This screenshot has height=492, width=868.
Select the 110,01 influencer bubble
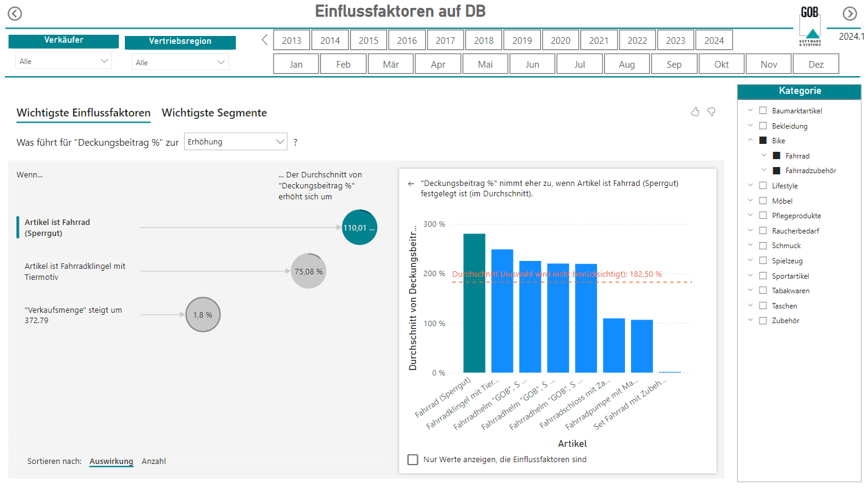click(x=360, y=227)
